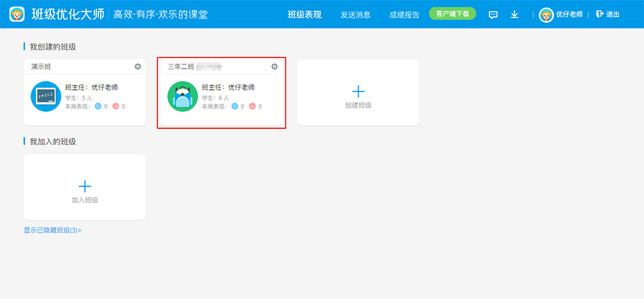This screenshot has height=299, width=644.
Task: Click 学生：6 人 text in 三年二班
Action: [215, 98]
